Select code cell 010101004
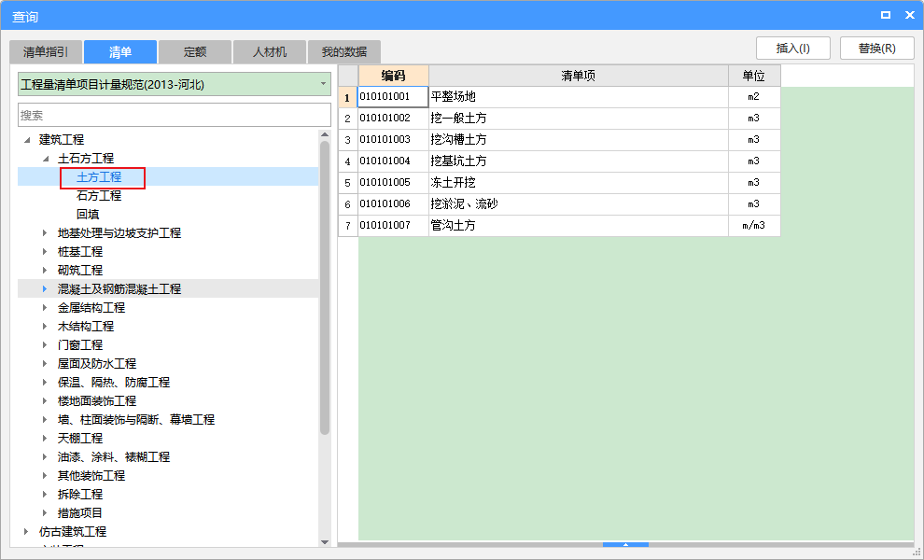The width and height of the screenshot is (924, 560). [x=393, y=161]
